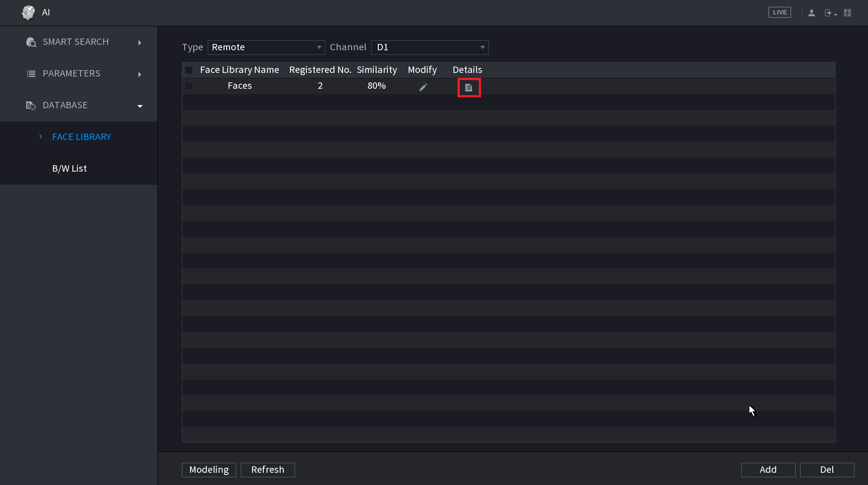Select the B/W List menu item
This screenshot has width=868, height=485.
pos(69,168)
